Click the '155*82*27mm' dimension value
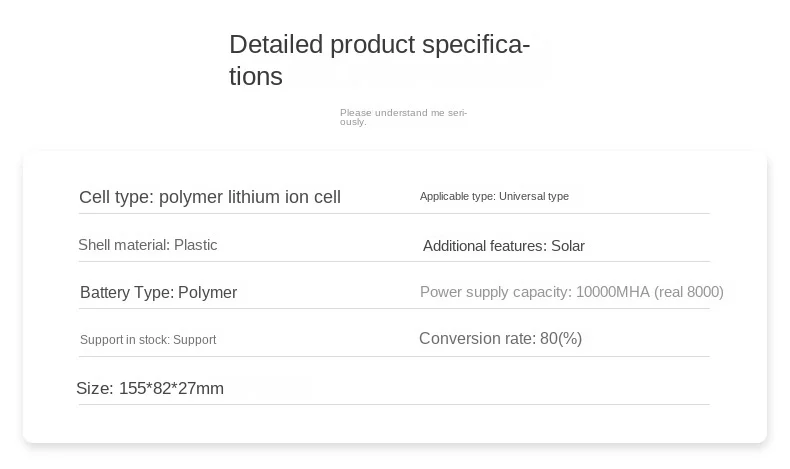Viewport: 790px width, 469px height. point(171,388)
